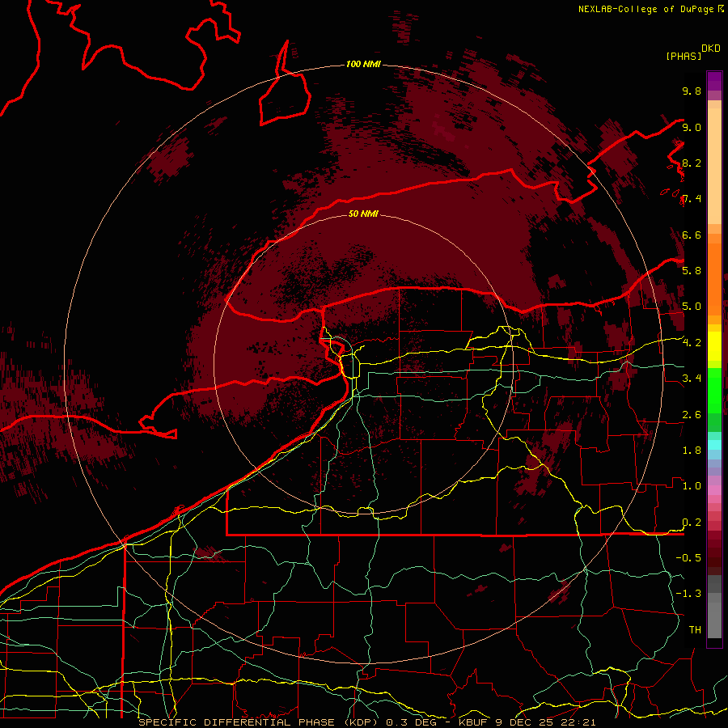
Task: Click the 50 NMI range ring label
Action: pos(363,214)
